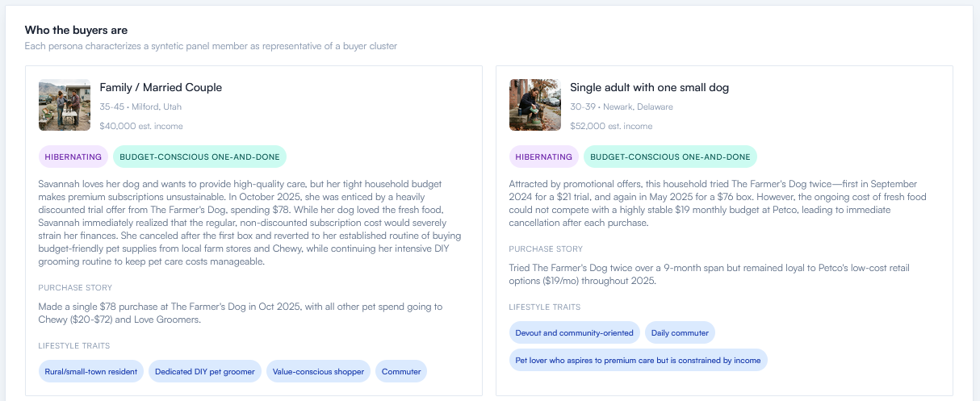Select the Dedicated DIY pet groomer chip
The height and width of the screenshot is (401, 980).
click(205, 371)
